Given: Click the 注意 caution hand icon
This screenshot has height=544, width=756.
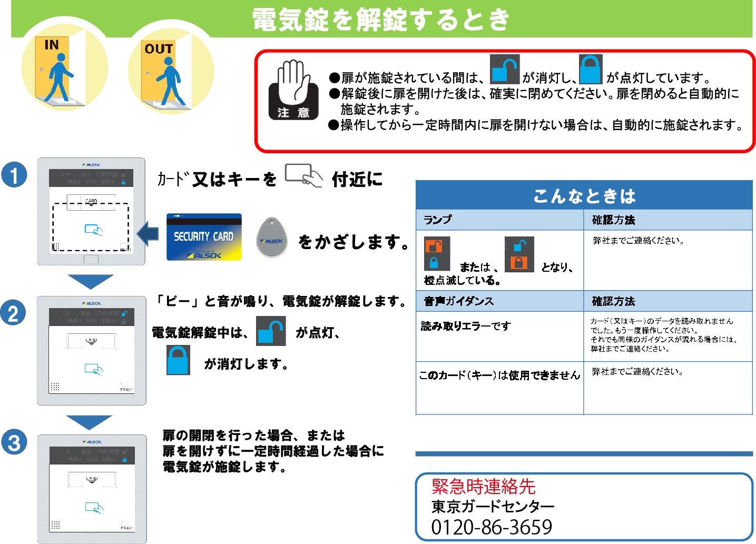Looking at the screenshot, I should coord(293,90).
